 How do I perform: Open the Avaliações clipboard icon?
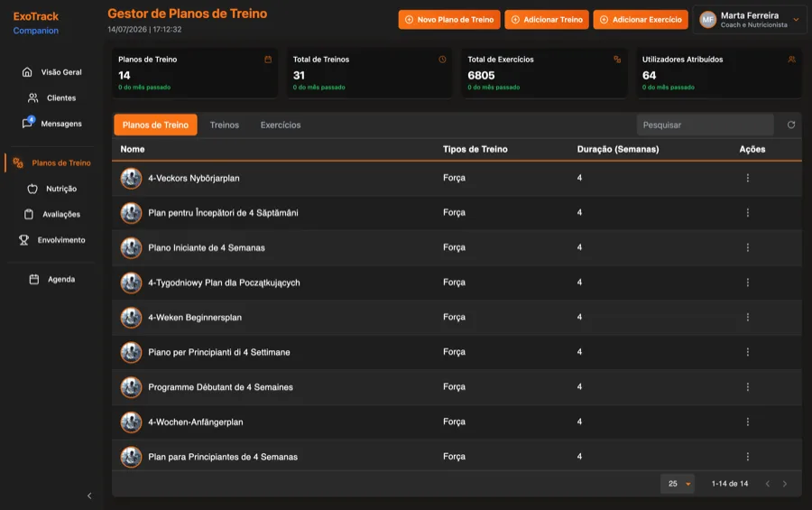point(29,214)
